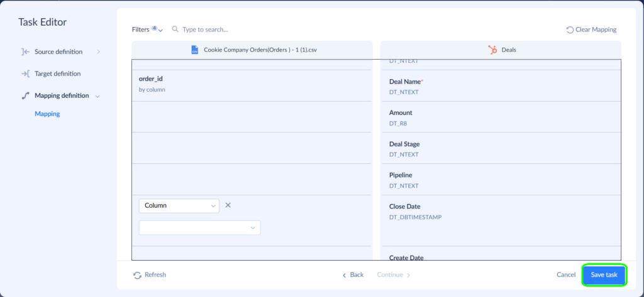Collapse the Mapping definition chevron
This screenshot has height=297, width=644.
[97, 96]
